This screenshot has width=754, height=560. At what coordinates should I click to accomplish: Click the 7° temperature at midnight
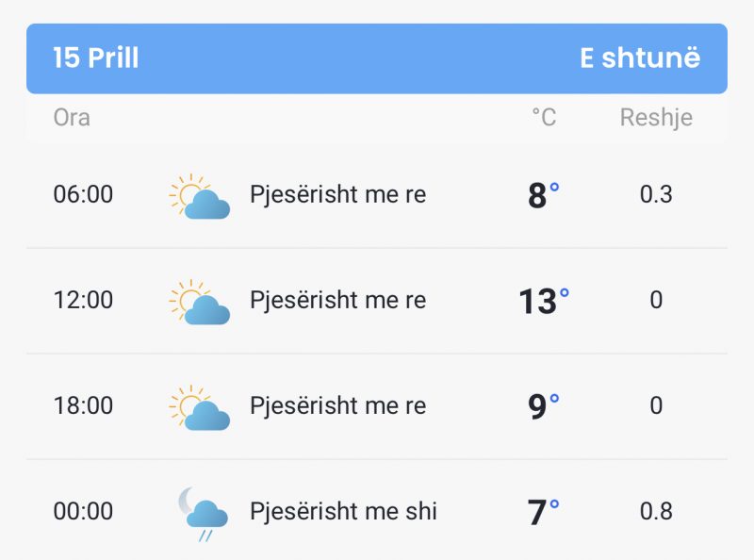click(544, 513)
